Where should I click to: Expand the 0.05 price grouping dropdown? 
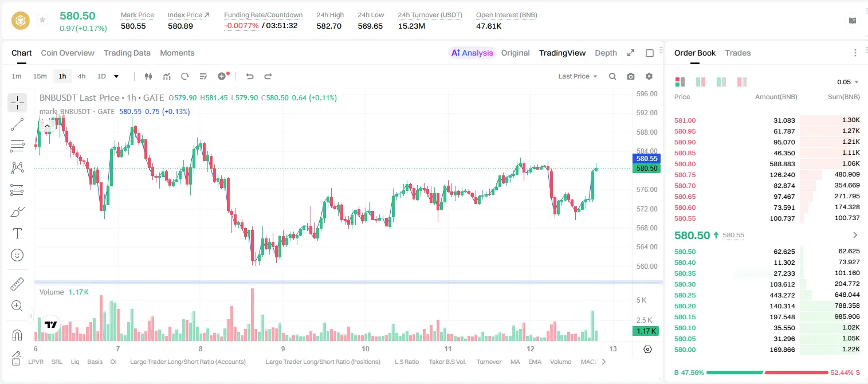click(848, 82)
